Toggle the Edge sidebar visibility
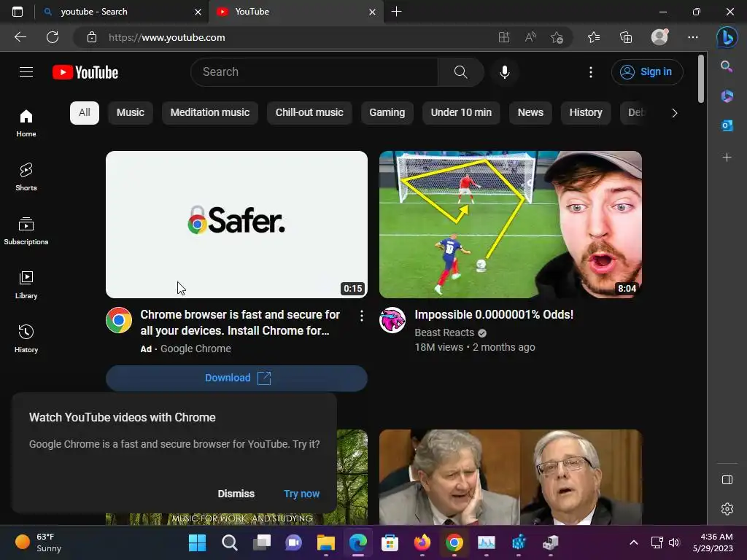Image resolution: width=747 pixels, height=560 pixels. pyautogui.click(x=727, y=480)
